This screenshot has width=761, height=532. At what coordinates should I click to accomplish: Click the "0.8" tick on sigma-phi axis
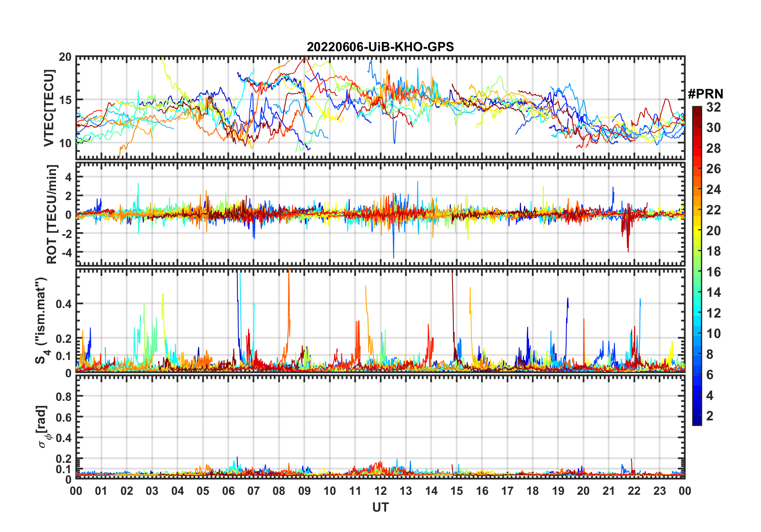[x=64, y=397]
